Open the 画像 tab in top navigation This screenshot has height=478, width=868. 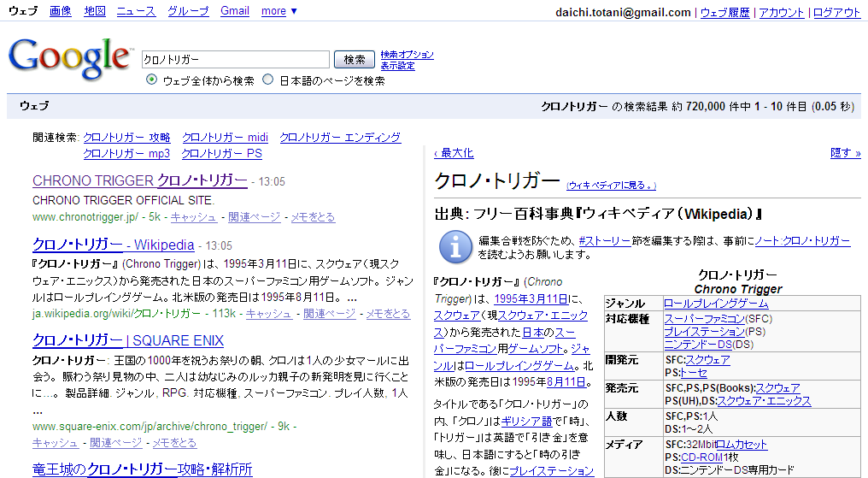(61, 11)
